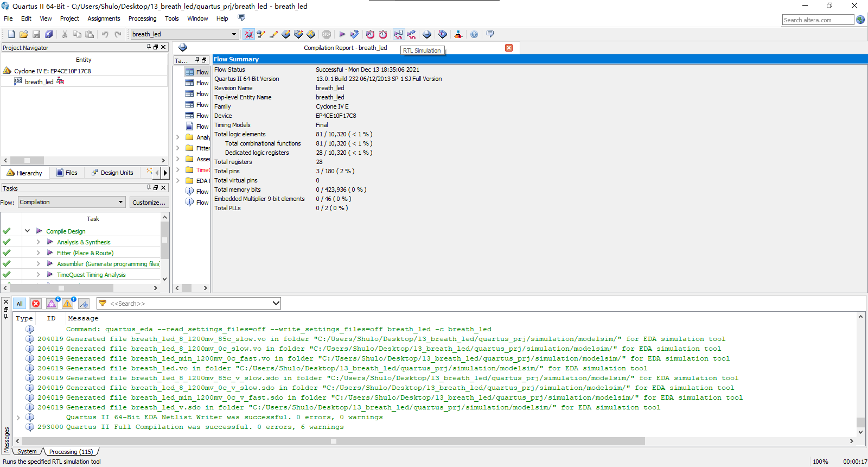Select breath_led entity in the hierarchy
Viewport: 868px width, 467px height.
(39, 81)
